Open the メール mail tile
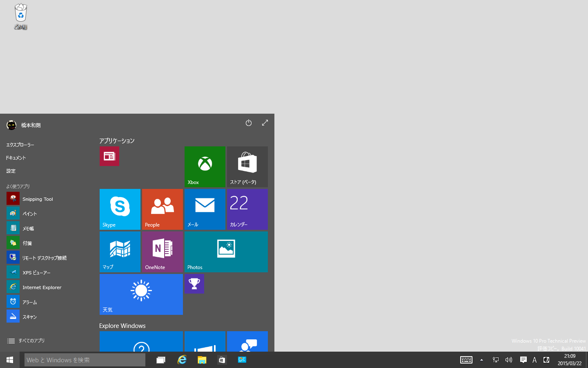Screen dimensions: 588x368 point(205,209)
